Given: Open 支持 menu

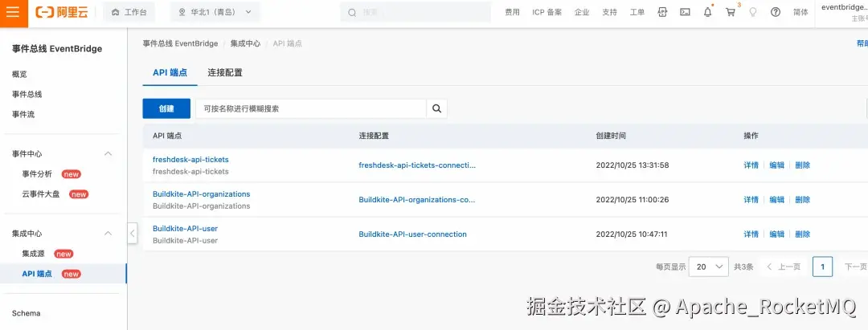Looking at the screenshot, I should pyautogui.click(x=609, y=12).
